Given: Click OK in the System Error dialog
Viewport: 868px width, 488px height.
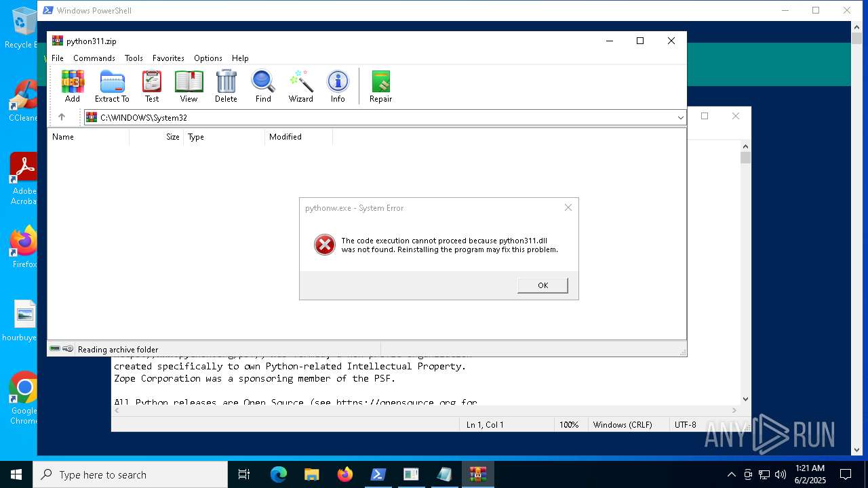Looking at the screenshot, I should coord(542,285).
